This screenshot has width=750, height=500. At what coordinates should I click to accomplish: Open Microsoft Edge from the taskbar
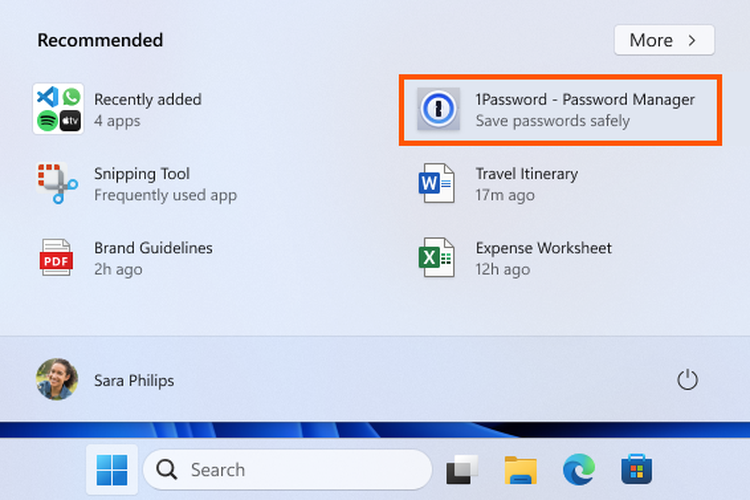(x=578, y=469)
